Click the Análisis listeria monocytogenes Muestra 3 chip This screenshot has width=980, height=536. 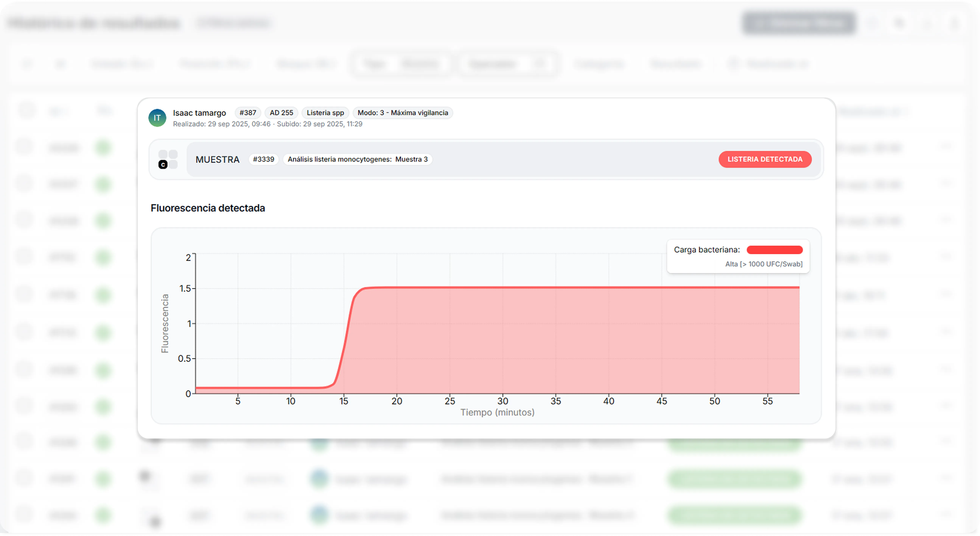(x=357, y=159)
